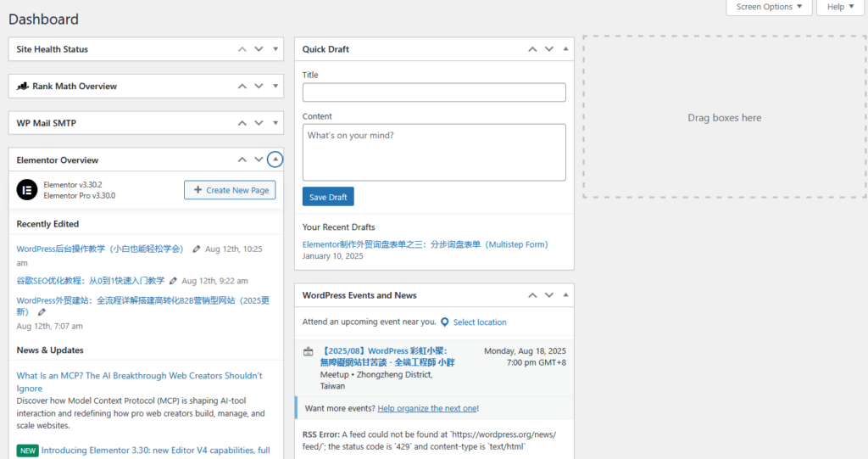The image size is (868, 459).
Task: Click the 'Elementor v3.30.2' version text
Action: [73, 185]
